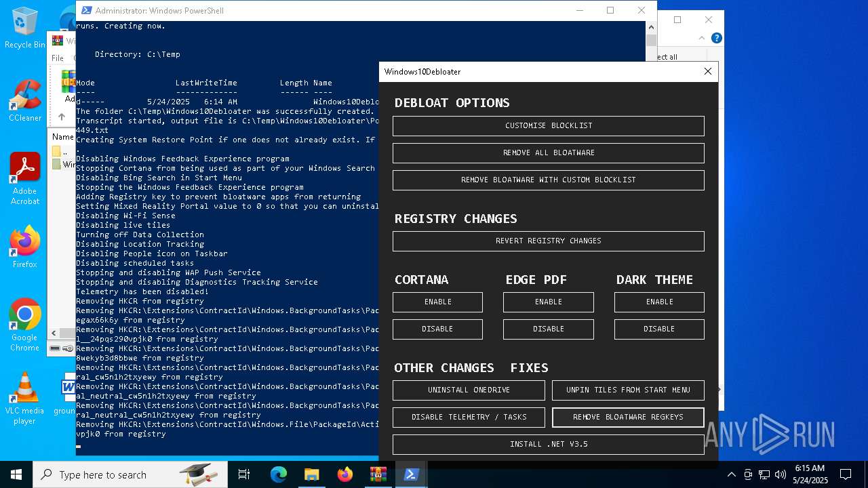
Task: Click Uninstall OneDrive button
Action: coord(469,390)
